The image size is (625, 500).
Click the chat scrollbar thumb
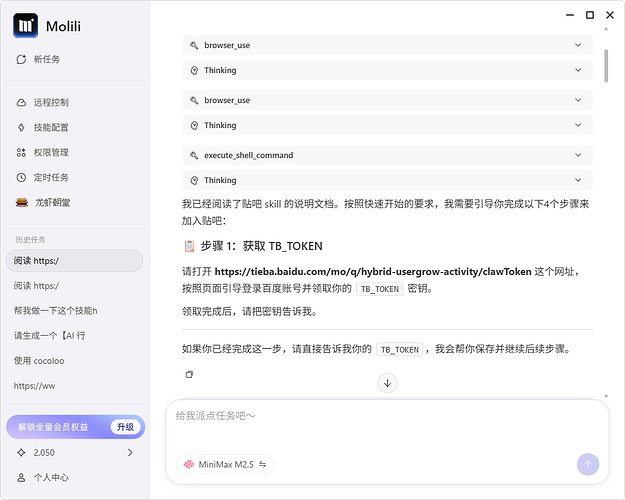click(x=606, y=66)
